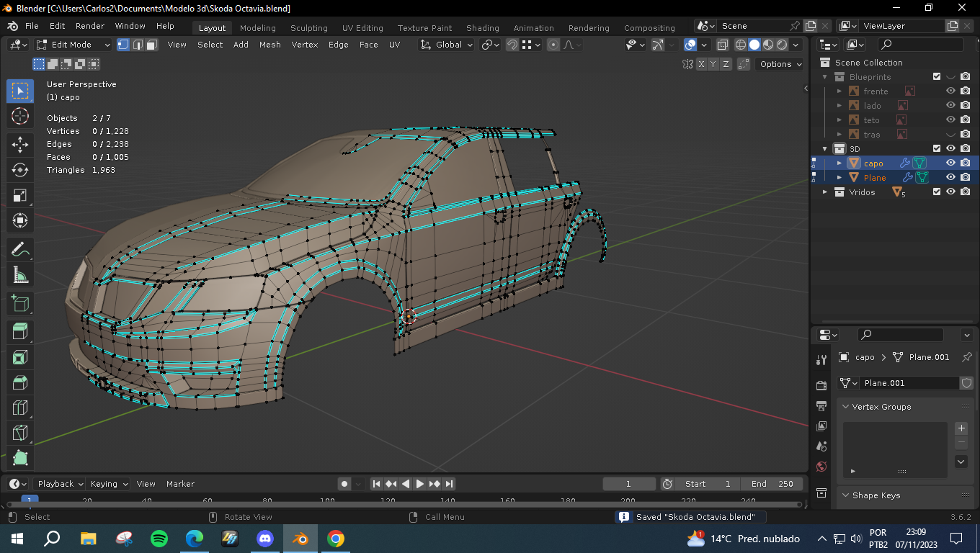Click the timeline scrubber at frame 1
The image size is (980, 553).
[30, 500]
